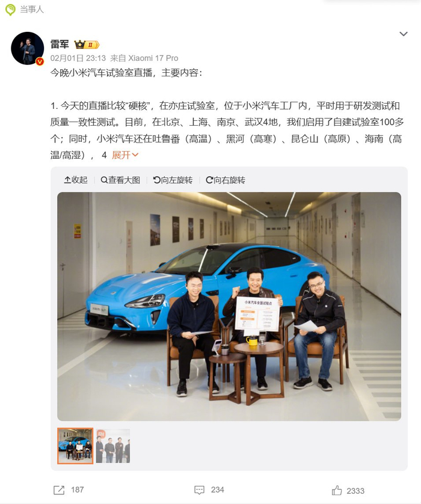Collapse the image viewer with 收起
This screenshot has height=504, width=421.
[76, 180]
